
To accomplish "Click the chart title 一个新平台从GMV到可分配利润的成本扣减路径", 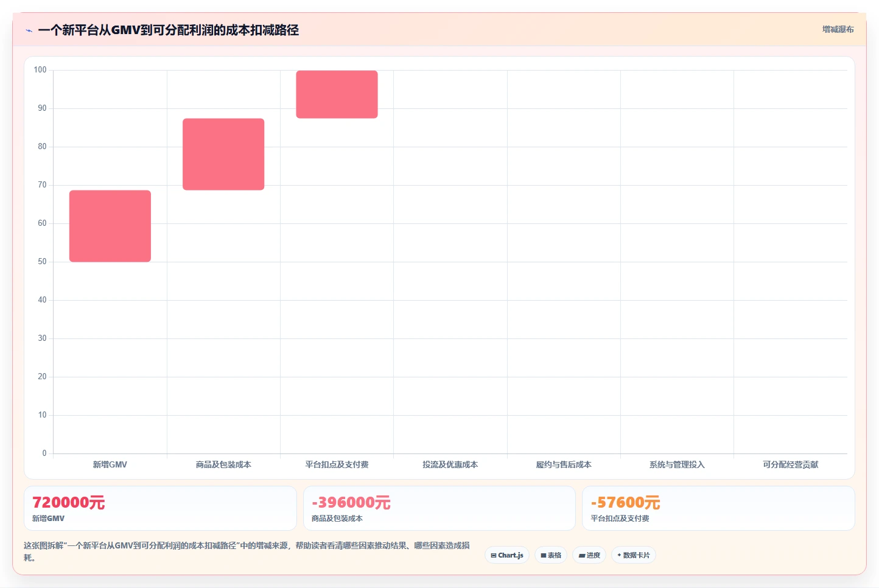I will coord(169,30).
